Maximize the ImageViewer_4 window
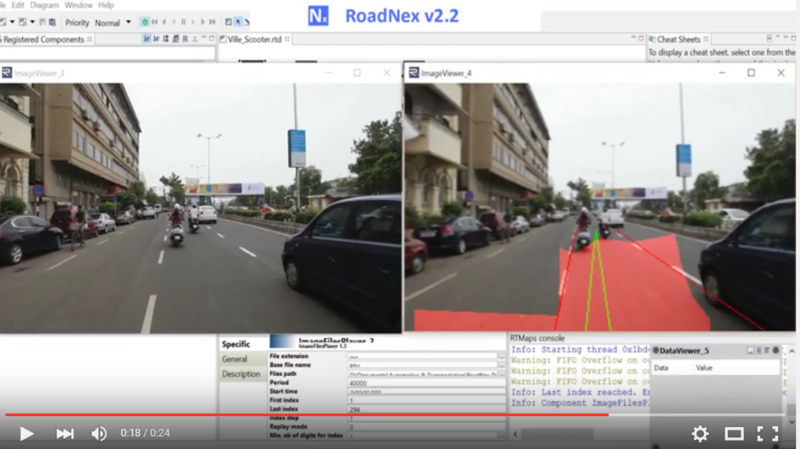This screenshot has height=449, width=800. point(751,73)
